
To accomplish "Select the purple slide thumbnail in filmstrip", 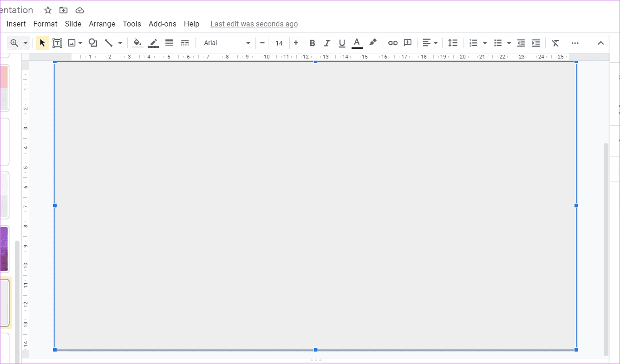I will click(x=4, y=249).
